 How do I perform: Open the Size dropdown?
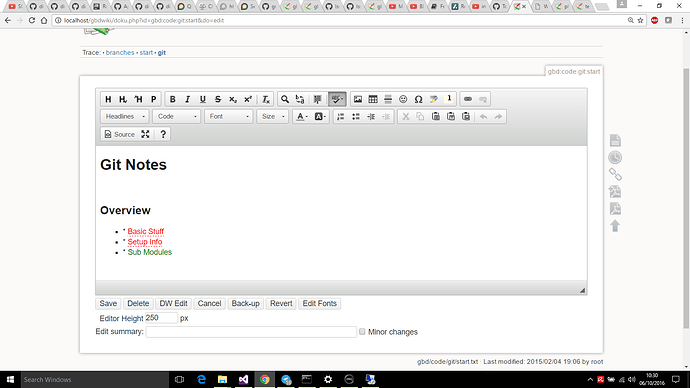pyautogui.click(x=272, y=117)
